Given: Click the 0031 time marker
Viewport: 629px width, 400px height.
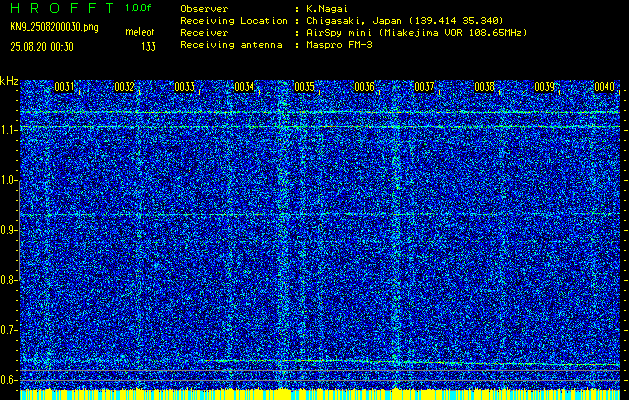Looking at the screenshot, I should (x=64, y=87).
